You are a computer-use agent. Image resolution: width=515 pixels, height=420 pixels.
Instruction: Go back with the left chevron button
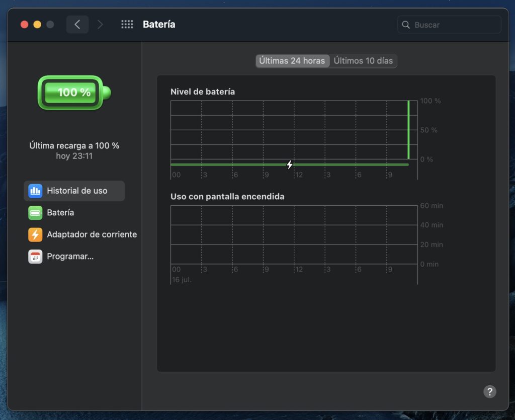pyautogui.click(x=77, y=24)
